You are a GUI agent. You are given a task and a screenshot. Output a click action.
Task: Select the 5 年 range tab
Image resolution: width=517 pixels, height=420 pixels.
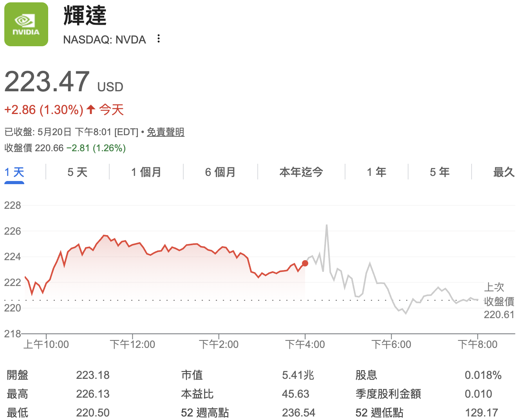[439, 172]
